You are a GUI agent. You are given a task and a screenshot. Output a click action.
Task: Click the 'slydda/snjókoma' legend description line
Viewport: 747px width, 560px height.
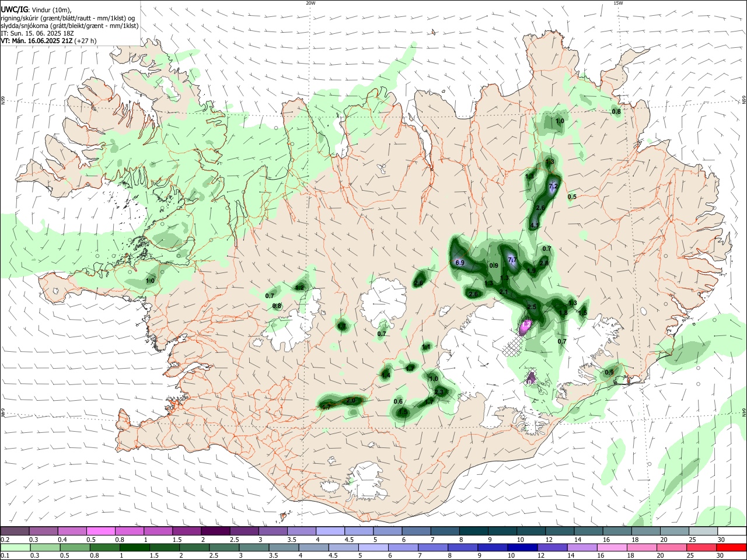69,26
